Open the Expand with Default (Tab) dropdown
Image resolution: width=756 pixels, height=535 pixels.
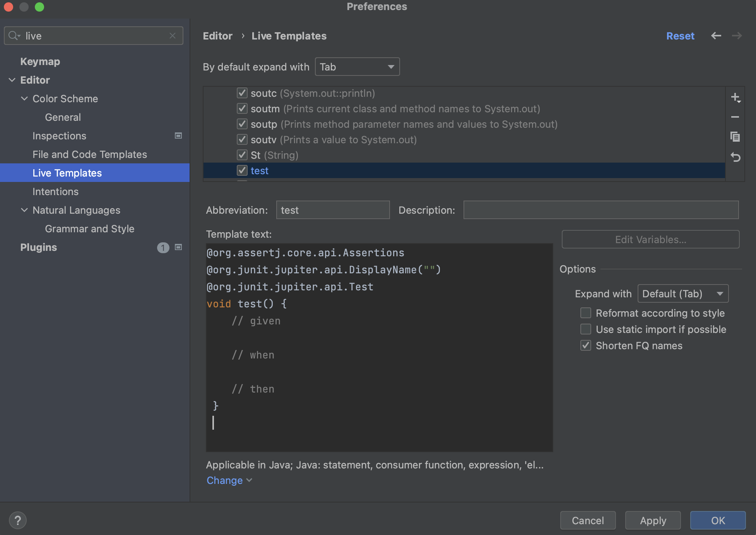(x=683, y=293)
